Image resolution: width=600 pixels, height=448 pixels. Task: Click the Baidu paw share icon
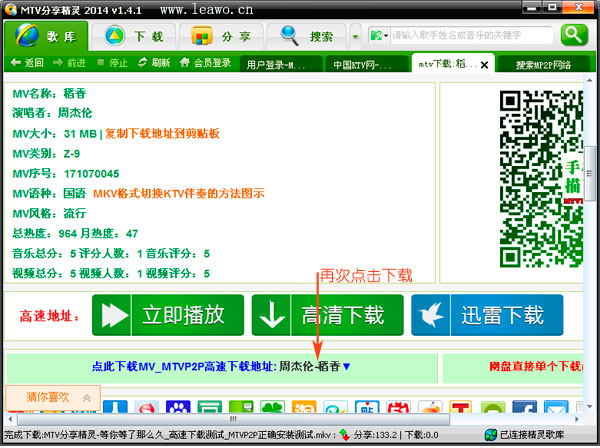(178, 407)
